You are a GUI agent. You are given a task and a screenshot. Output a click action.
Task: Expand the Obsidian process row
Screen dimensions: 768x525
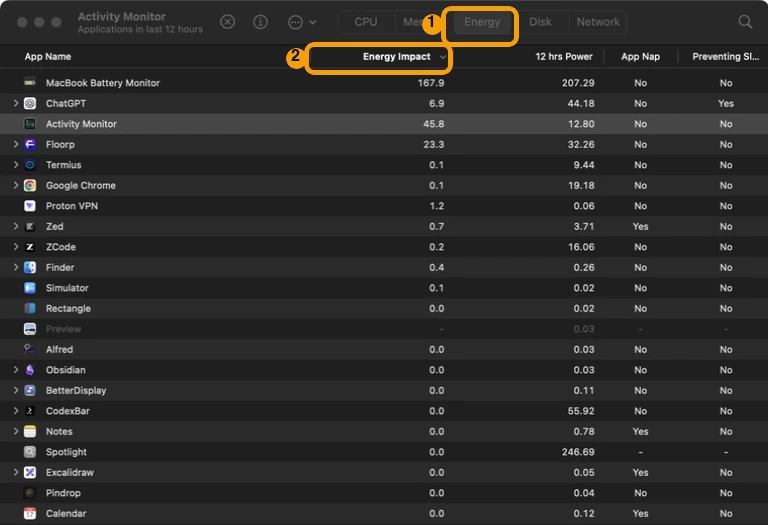(x=16, y=370)
